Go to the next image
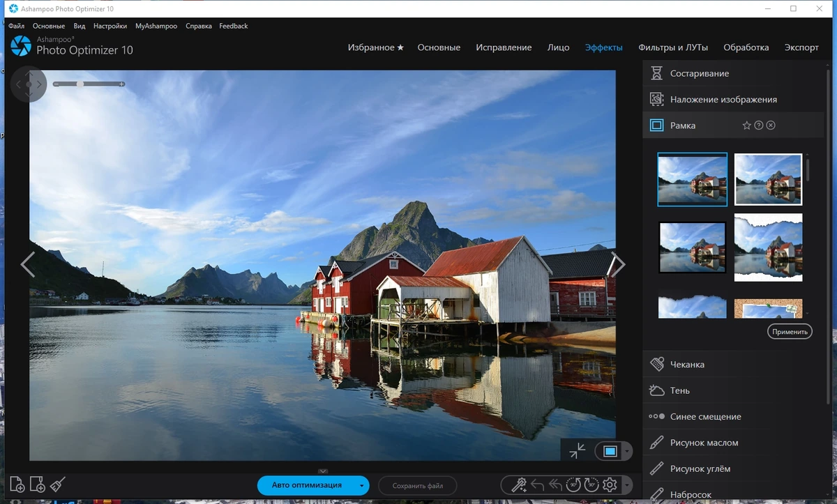837x504 pixels. [x=617, y=265]
